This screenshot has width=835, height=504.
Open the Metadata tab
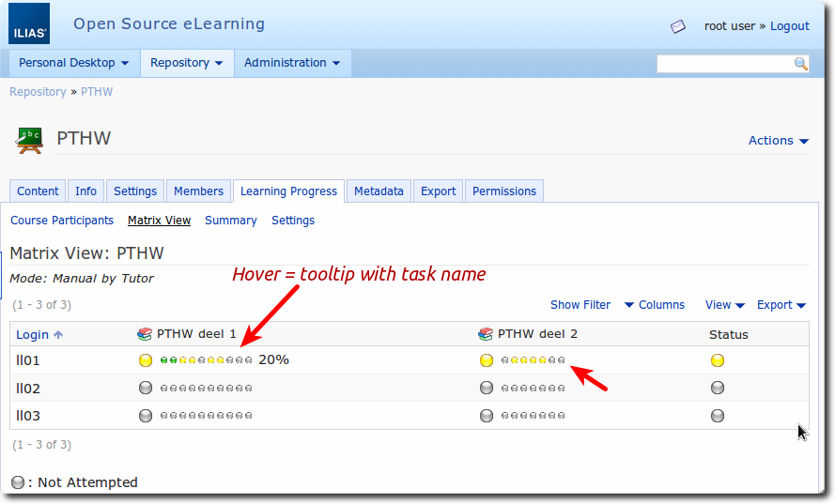[379, 191]
